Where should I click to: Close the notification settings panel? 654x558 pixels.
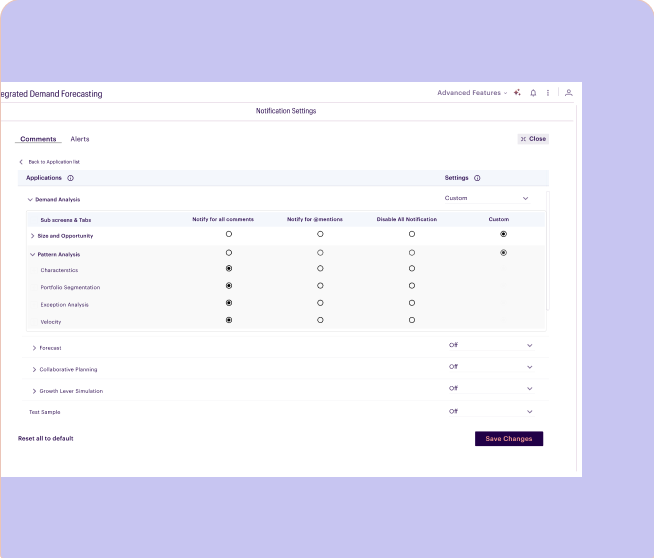pos(533,139)
